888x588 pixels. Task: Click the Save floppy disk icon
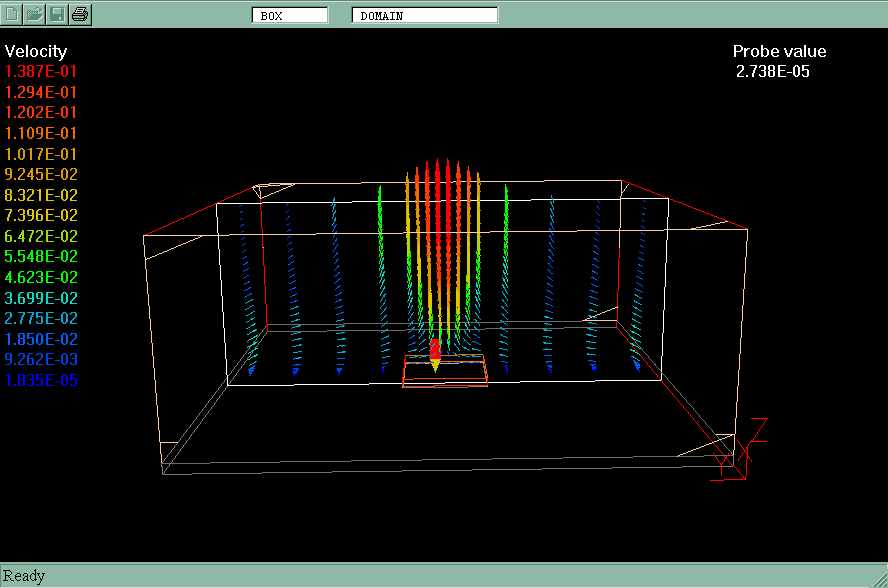click(x=58, y=14)
